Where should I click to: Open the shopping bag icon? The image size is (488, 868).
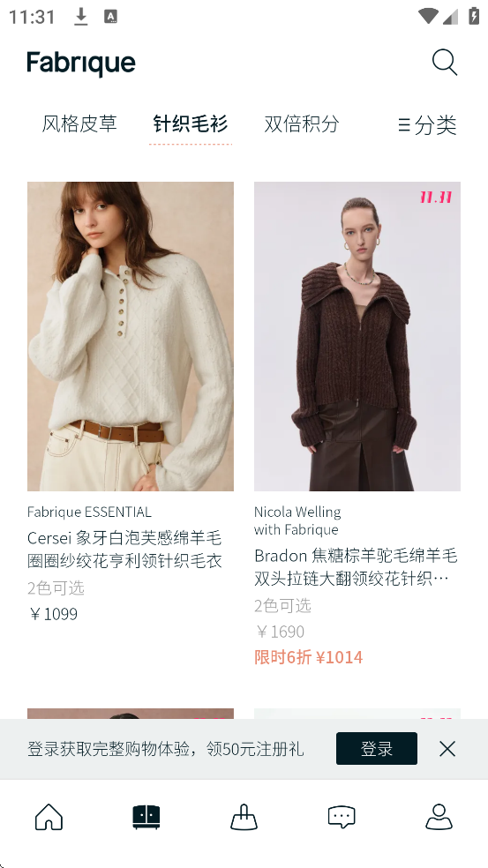pos(244,817)
